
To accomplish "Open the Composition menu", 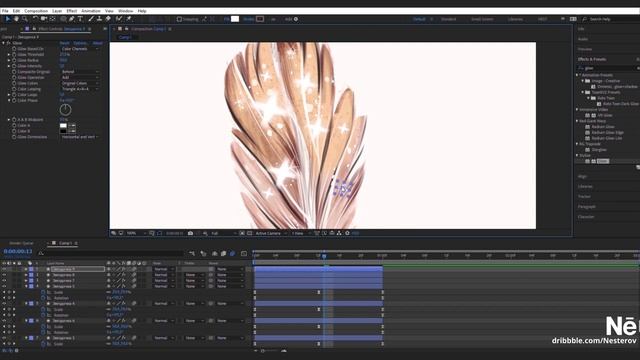I will (36, 11).
